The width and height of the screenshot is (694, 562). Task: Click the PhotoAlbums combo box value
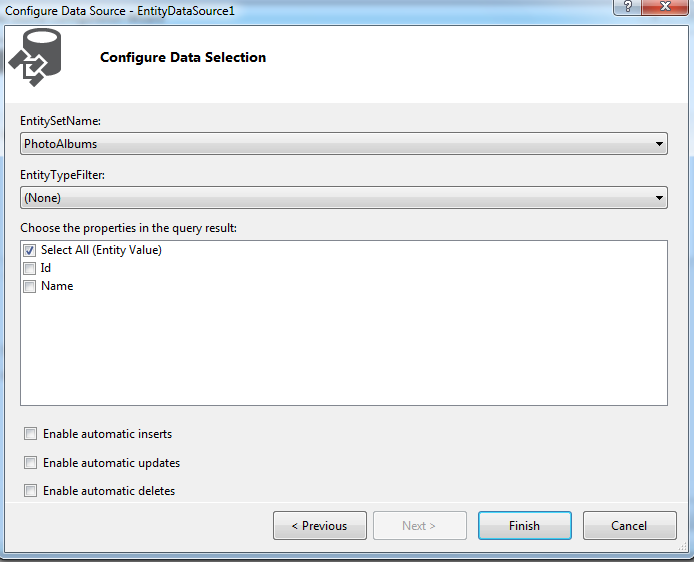coord(344,144)
